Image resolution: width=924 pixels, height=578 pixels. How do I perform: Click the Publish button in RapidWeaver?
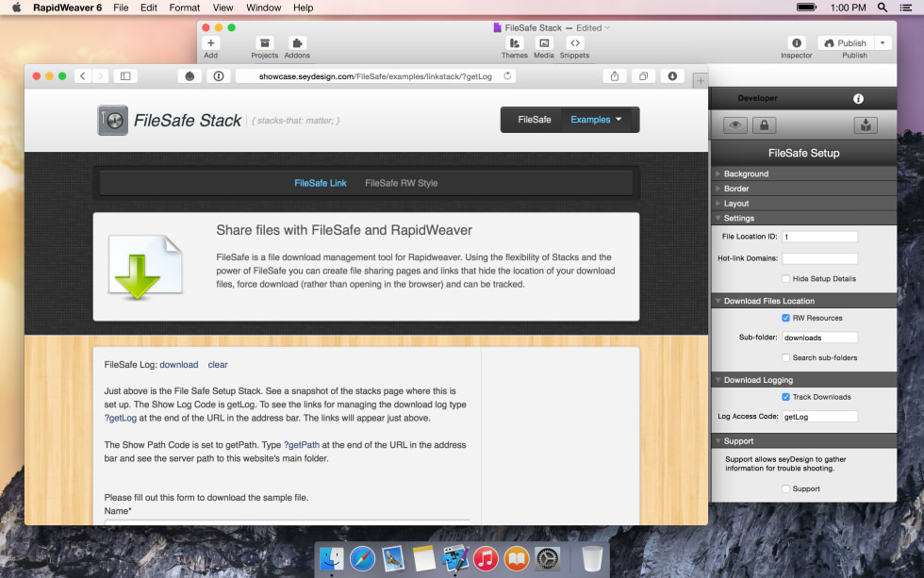846,43
